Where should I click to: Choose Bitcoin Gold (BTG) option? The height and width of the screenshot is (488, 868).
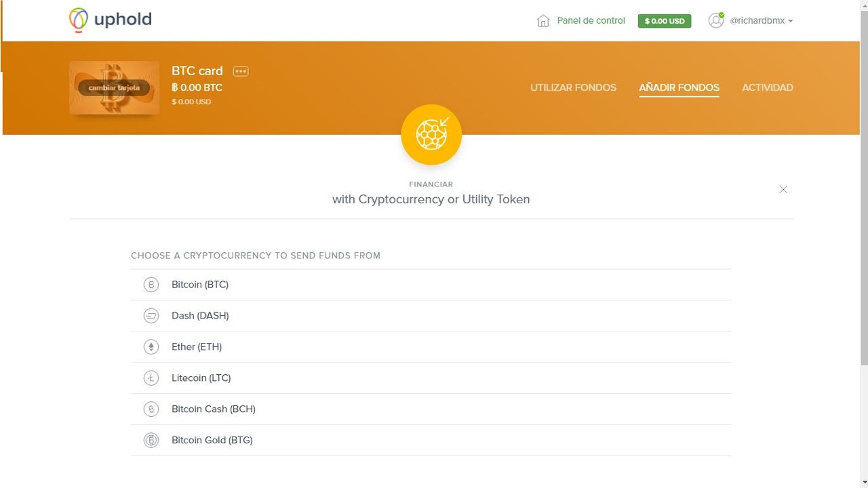point(431,441)
